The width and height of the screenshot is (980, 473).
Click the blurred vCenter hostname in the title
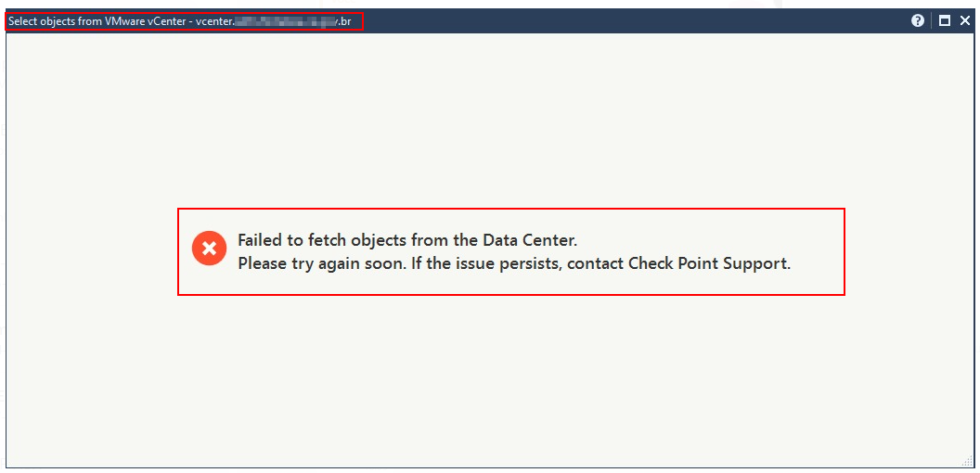[x=283, y=21]
